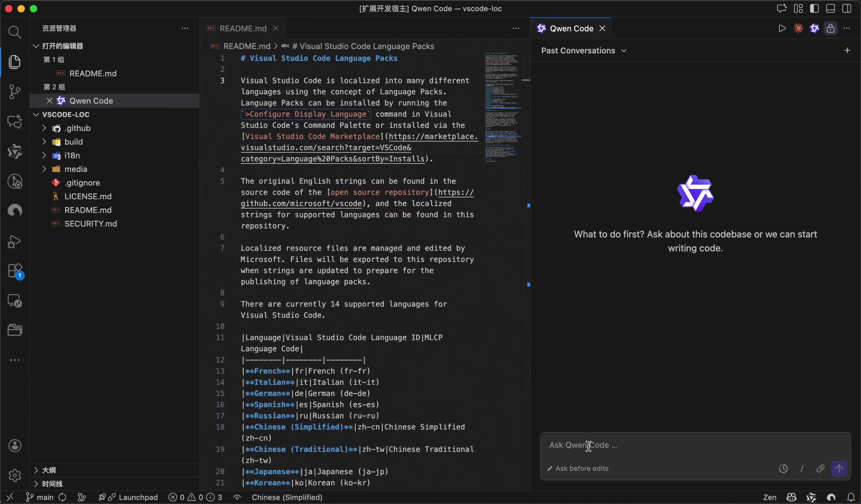The width and height of the screenshot is (861, 504).
Task: Click the attach paperclip icon in chat
Action: coord(820,468)
